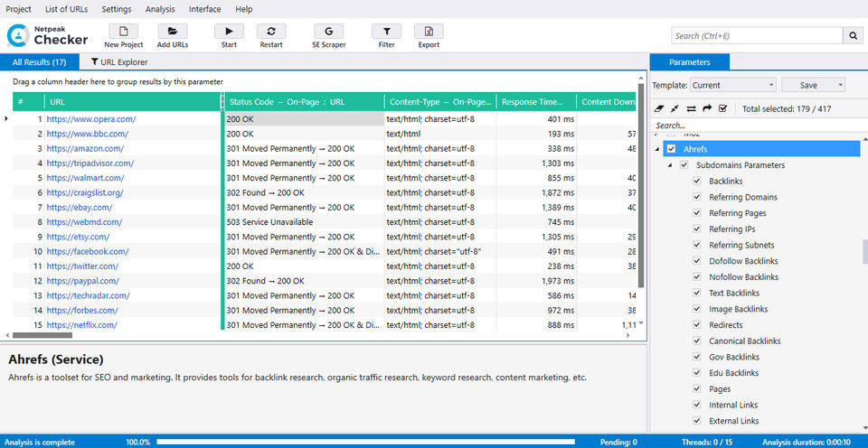This screenshot has width=868, height=448.
Task: Click the Add URLs folder icon
Action: pyautogui.click(x=173, y=31)
